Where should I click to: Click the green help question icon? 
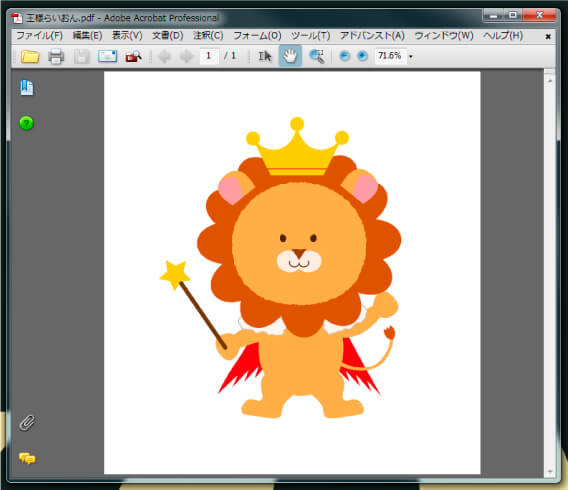(x=26, y=123)
